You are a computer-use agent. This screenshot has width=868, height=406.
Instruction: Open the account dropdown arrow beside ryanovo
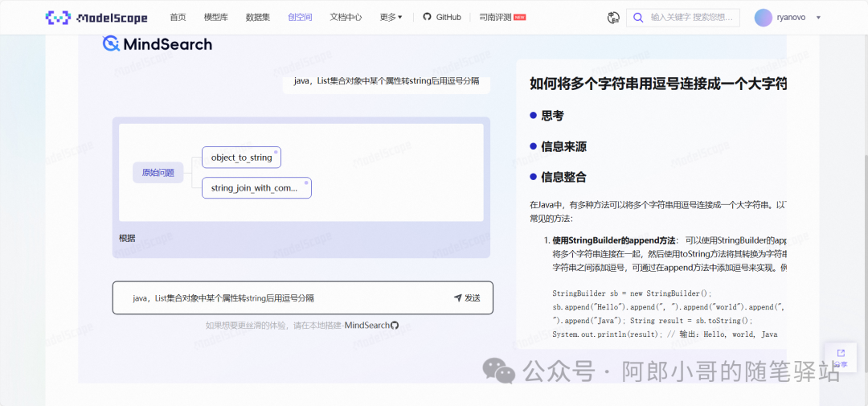tap(818, 18)
